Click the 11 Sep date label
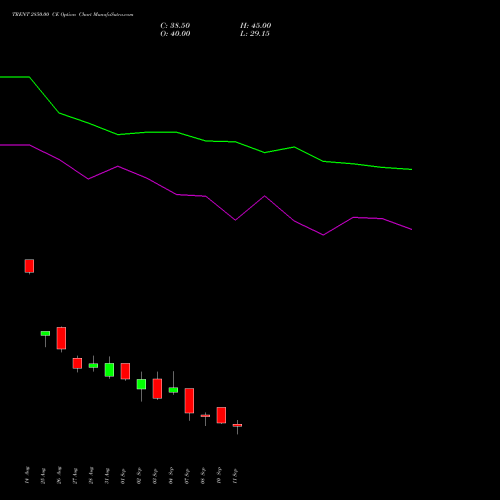This screenshot has width=500, height=500. coord(235,476)
